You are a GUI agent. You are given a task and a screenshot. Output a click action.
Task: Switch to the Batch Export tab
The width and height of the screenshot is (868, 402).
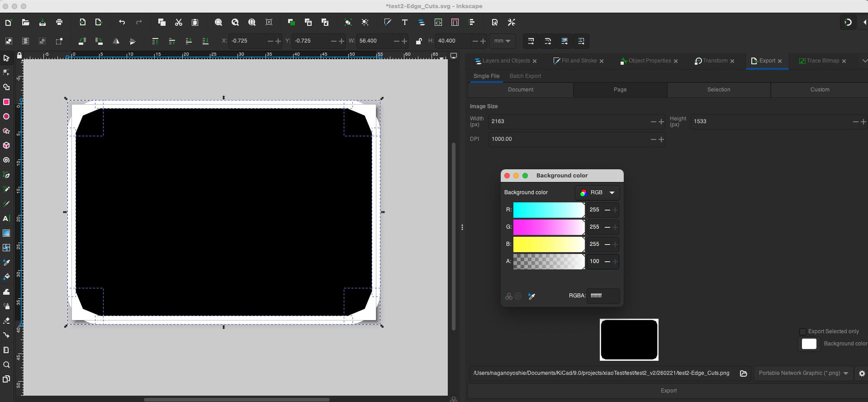click(525, 76)
